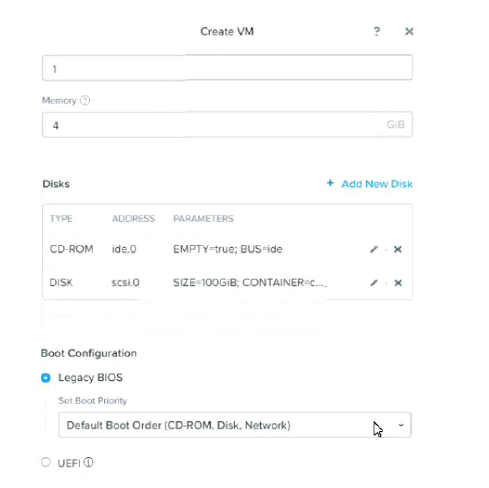Select the UEFI radio button
The height and width of the screenshot is (488, 489).
click(46, 462)
